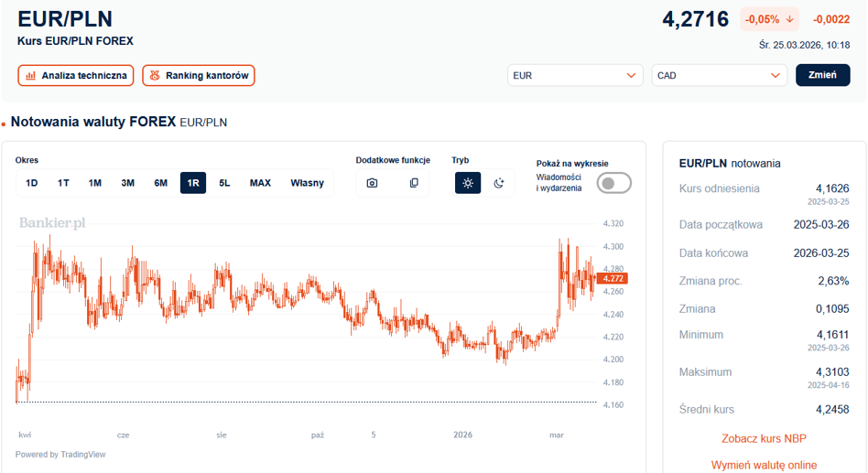Open the CAD currency dropdown
868x473 pixels.
tap(719, 75)
